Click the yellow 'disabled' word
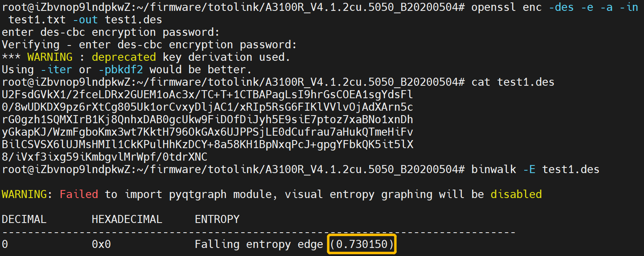Viewport: 644px width, 256px height. tap(516, 194)
